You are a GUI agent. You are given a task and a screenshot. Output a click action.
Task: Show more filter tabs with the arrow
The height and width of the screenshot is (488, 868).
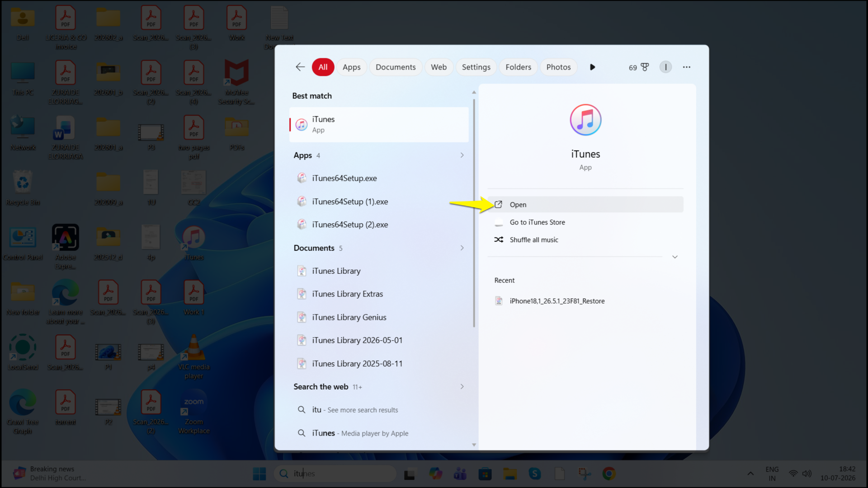click(592, 67)
